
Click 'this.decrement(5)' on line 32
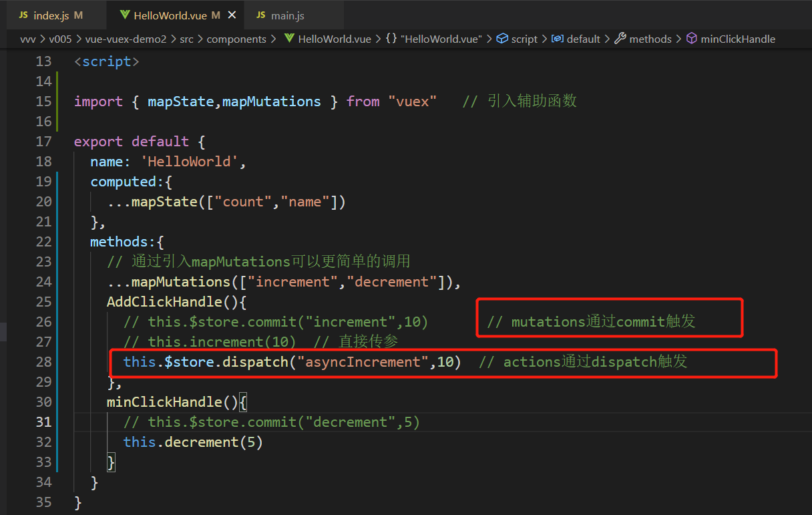click(x=193, y=442)
